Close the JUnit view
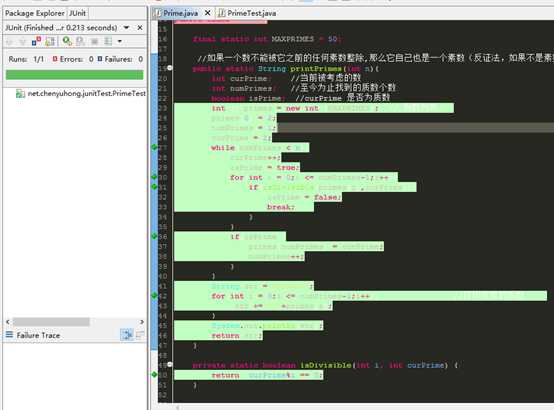Image resolution: width=554 pixels, height=410 pixels. click(x=140, y=27)
